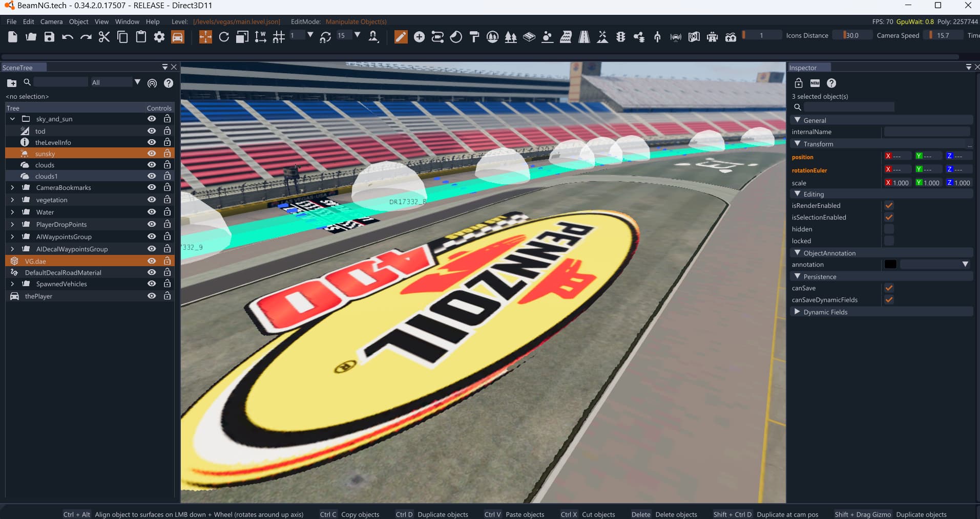The width and height of the screenshot is (980, 519).
Task: Click the annotation black color swatch
Action: click(890, 265)
